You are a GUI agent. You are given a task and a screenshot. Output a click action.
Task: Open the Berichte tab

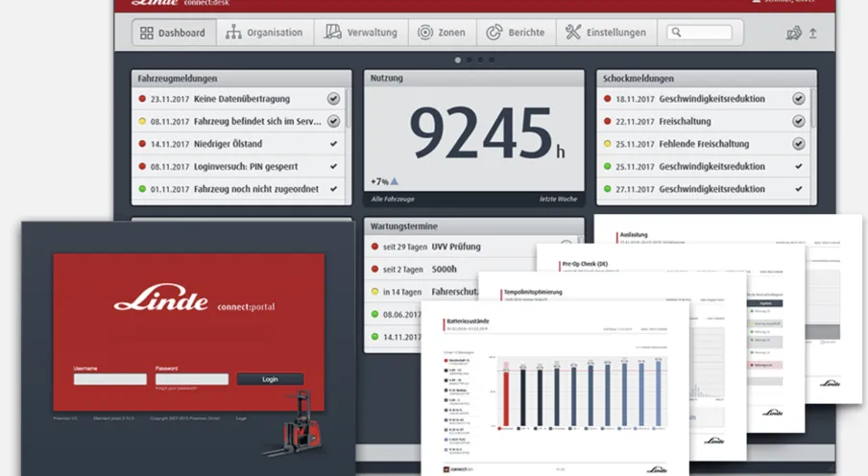(x=516, y=33)
